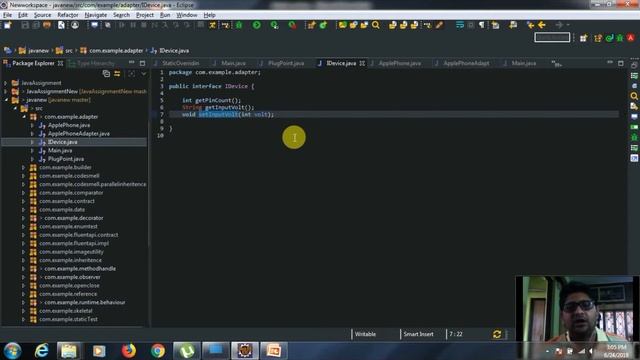The image size is (640, 360).
Task: Navigate Forward with the grey arrow
Action: [x=560, y=25]
